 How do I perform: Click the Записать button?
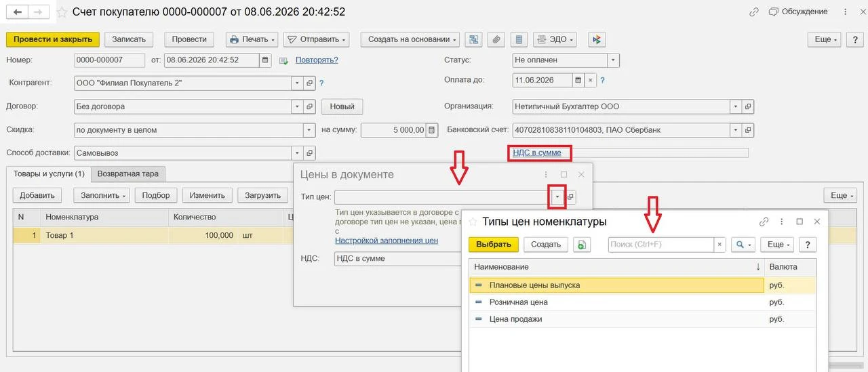point(129,40)
